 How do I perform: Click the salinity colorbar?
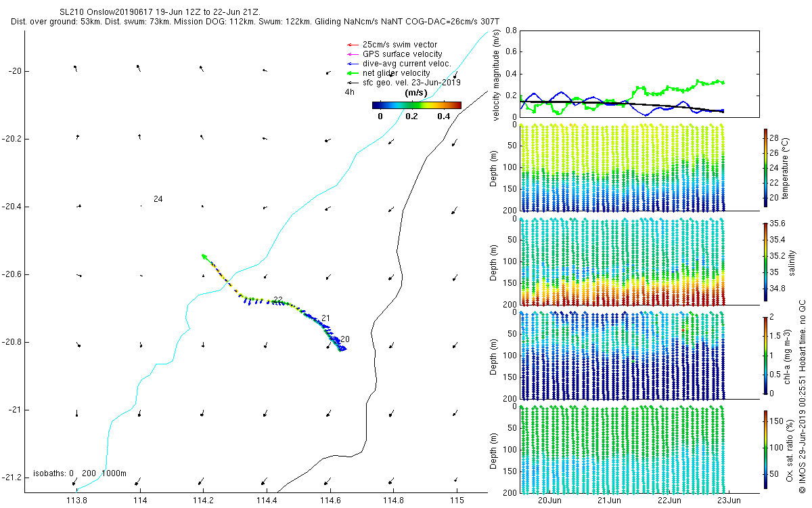(x=765, y=261)
